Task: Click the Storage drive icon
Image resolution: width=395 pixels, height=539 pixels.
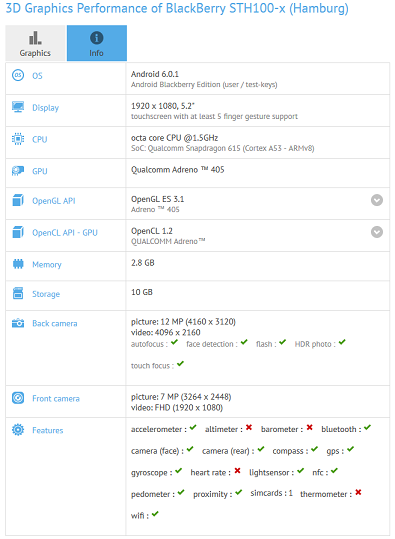Action: click(18, 293)
